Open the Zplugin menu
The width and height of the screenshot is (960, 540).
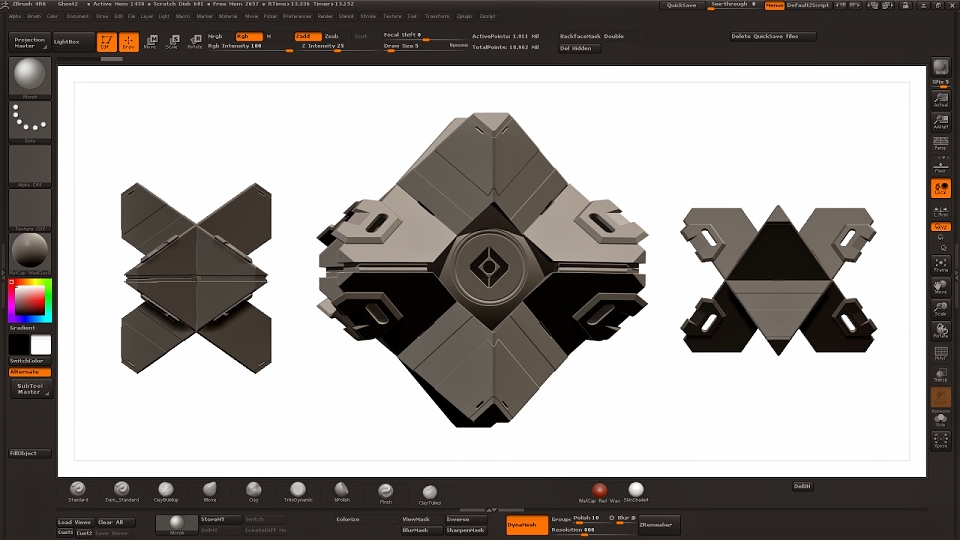464,17
